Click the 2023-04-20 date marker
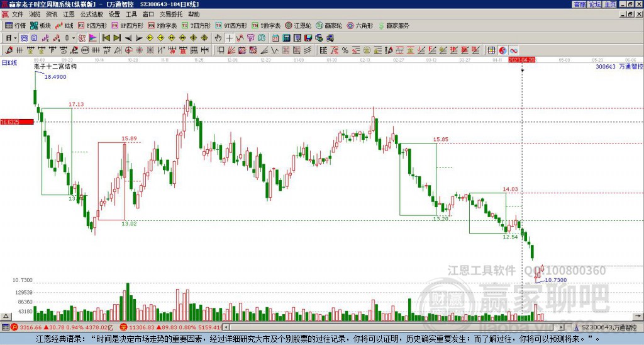Viewport: 644px width, 345px height. 521,60
